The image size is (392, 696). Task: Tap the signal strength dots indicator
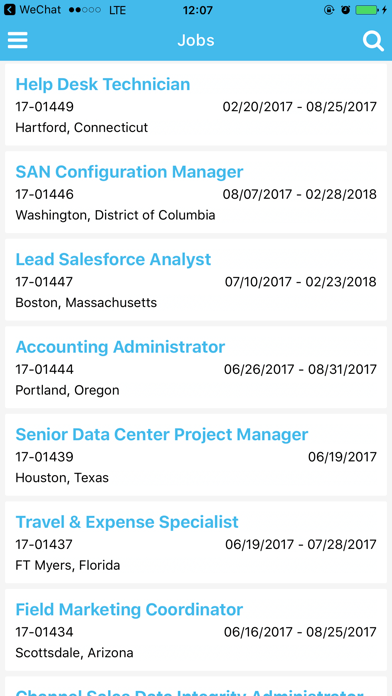pyautogui.click(x=84, y=10)
